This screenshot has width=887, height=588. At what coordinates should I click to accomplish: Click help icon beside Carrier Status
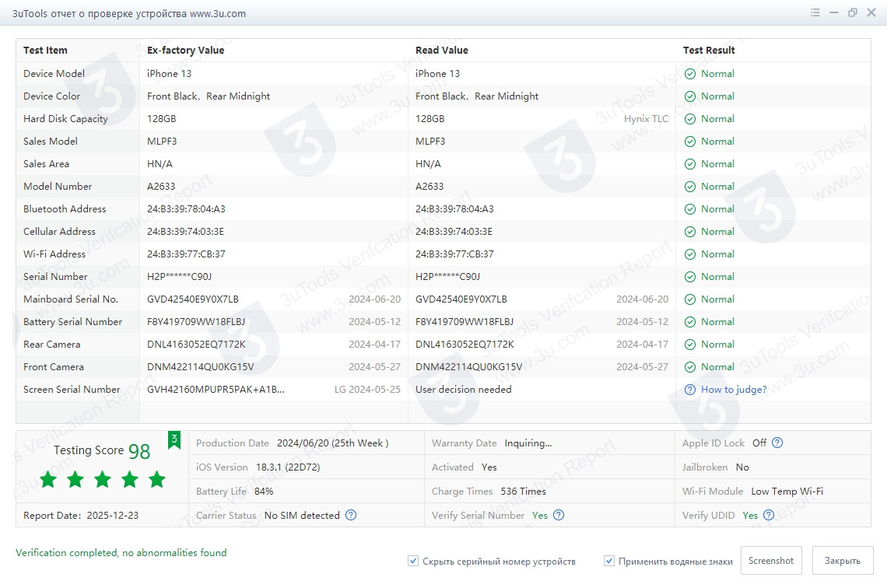pos(351,515)
